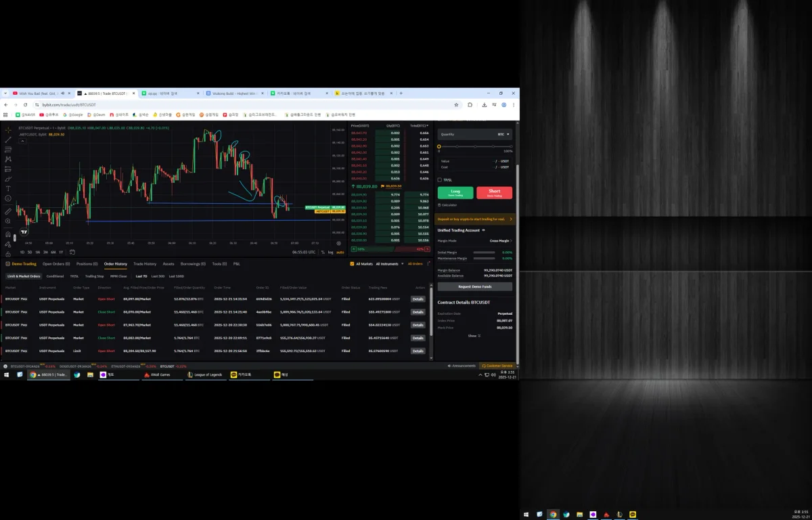The image size is (812, 520).
Task: Open chart settings gear near the time axis
Action: (x=339, y=243)
